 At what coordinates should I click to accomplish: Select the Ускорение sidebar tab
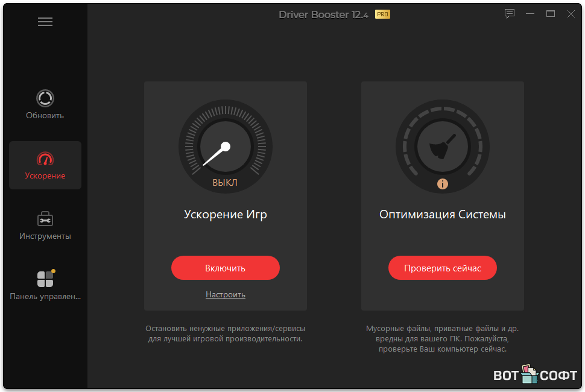45,165
